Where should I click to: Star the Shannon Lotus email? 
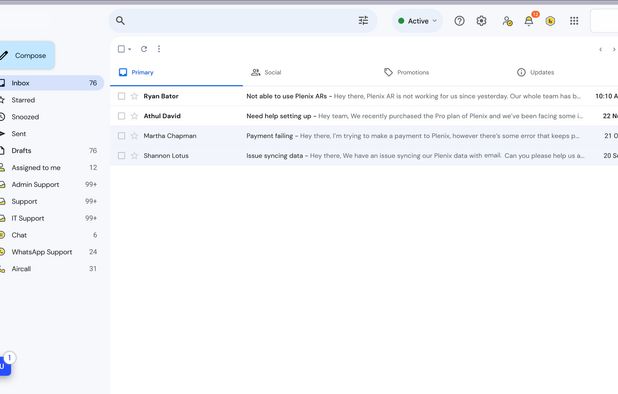coord(134,156)
